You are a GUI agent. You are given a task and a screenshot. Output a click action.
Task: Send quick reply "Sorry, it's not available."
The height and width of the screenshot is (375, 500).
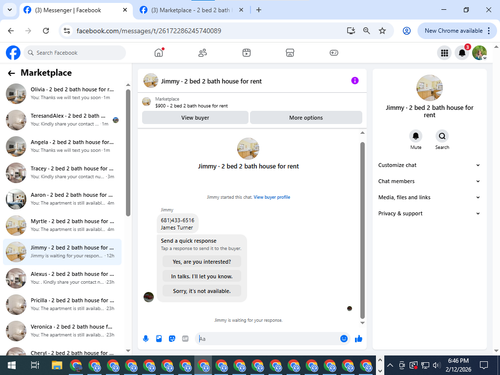click(202, 291)
